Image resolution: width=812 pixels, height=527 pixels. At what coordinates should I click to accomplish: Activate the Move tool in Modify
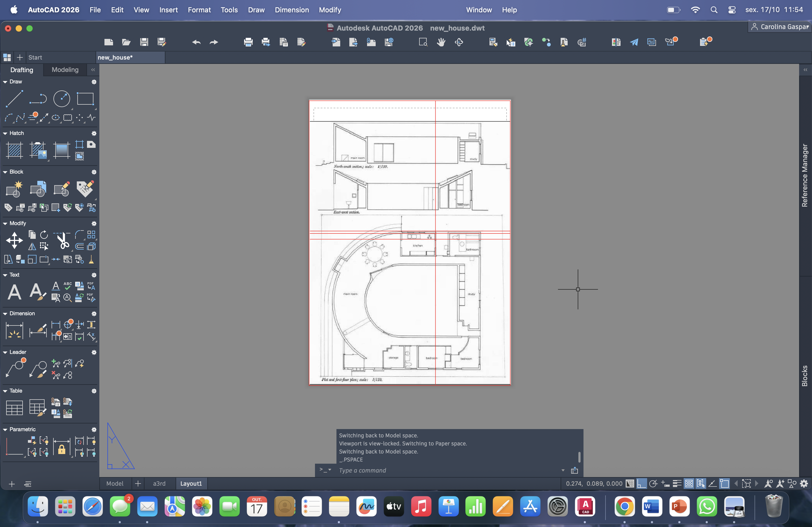(14, 240)
